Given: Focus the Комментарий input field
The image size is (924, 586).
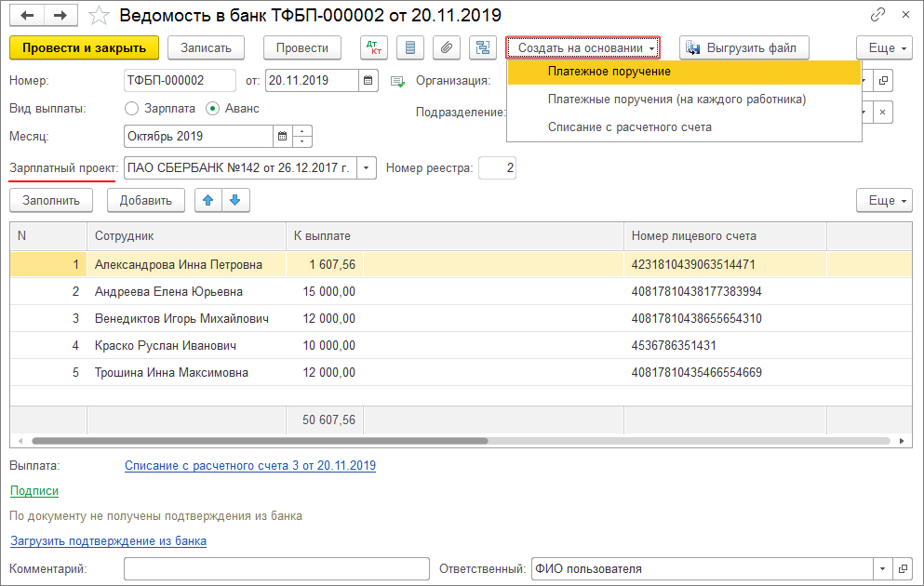Looking at the screenshot, I should (x=276, y=569).
